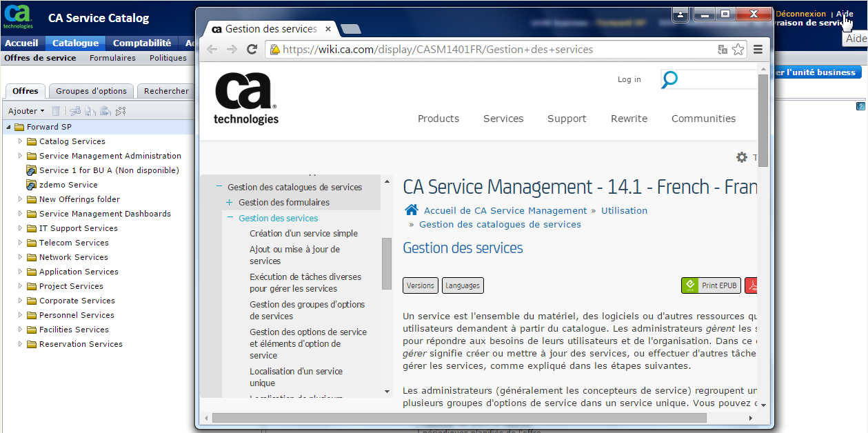Image resolution: width=868 pixels, height=433 pixels.
Task: Open the Comptabilité main menu tab
Action: pyautogui.click(x=142, y=43)
